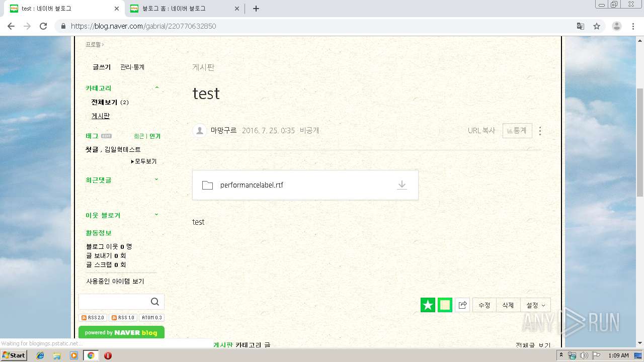
Task: Open a new browser tab
Action: pyautogui.click(x=256, y=9)
